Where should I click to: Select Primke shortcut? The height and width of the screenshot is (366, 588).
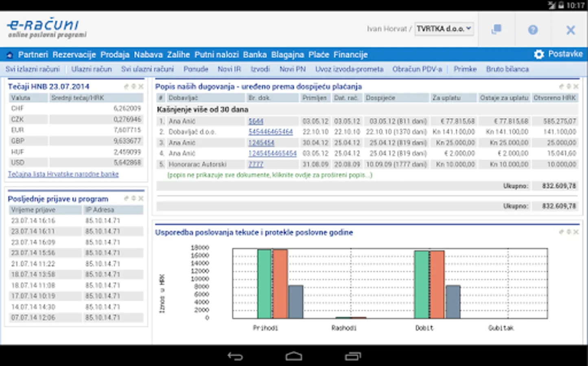point(465,69)
